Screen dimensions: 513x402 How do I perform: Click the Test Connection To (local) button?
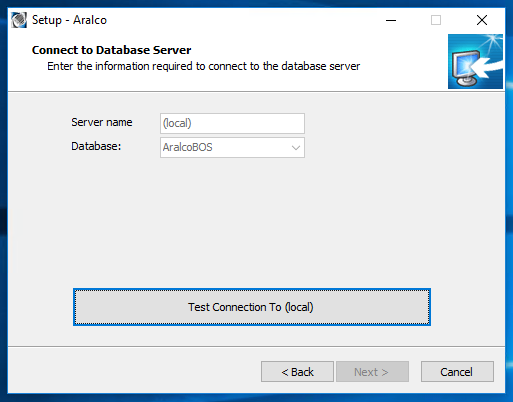coord(252,307)
